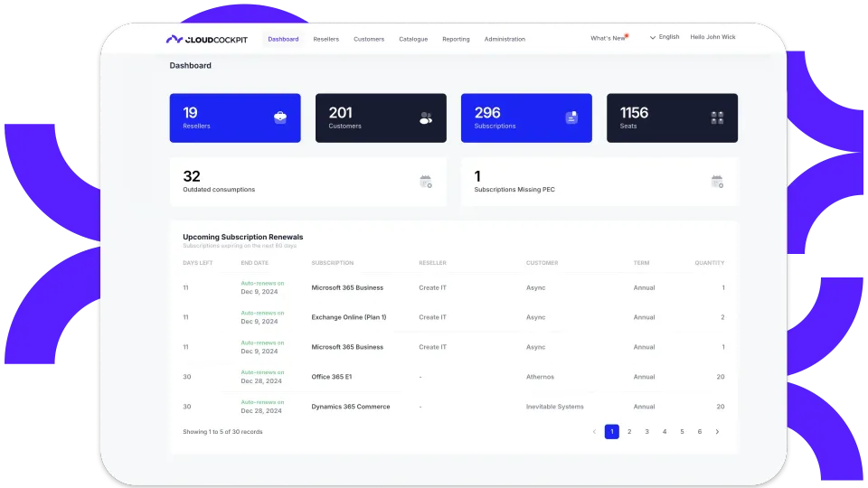This screenshot has height=488, width=868.
Task: Click the Customer column header
Action: [x=542, y=263]
